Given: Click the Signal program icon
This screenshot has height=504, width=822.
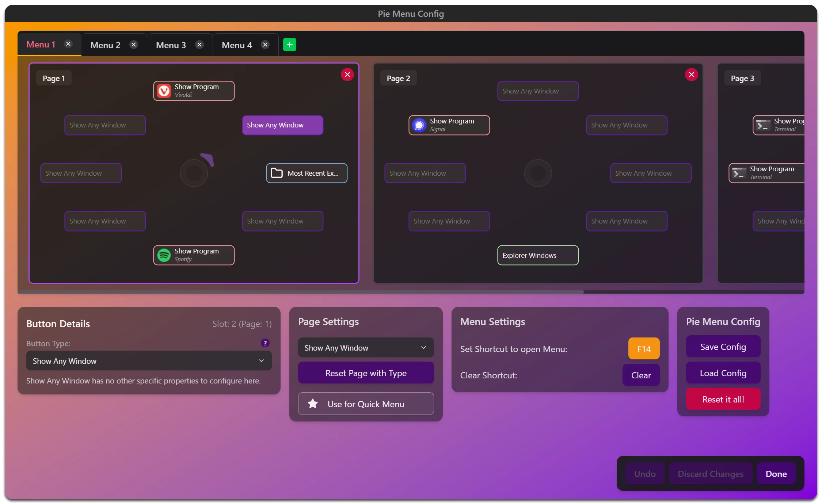Looking at the screenshot, I should (419, 125).
